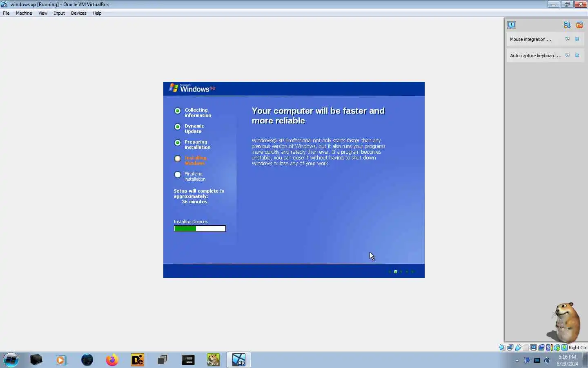This screenshot has width=588, height=368.
Task: Launch Windows Media Player from taskbar
Action: coord(61,360)
